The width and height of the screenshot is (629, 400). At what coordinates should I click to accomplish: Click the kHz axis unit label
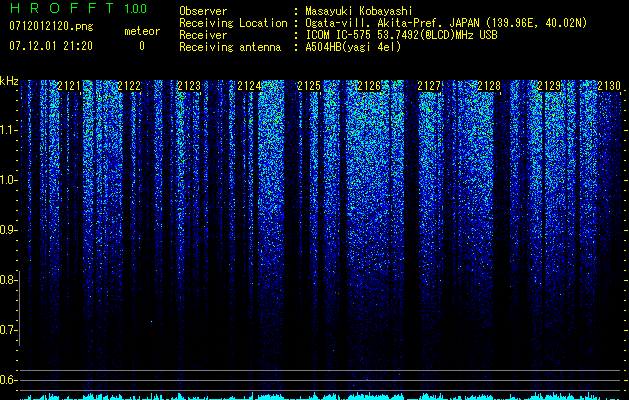(x=9, y=81)
